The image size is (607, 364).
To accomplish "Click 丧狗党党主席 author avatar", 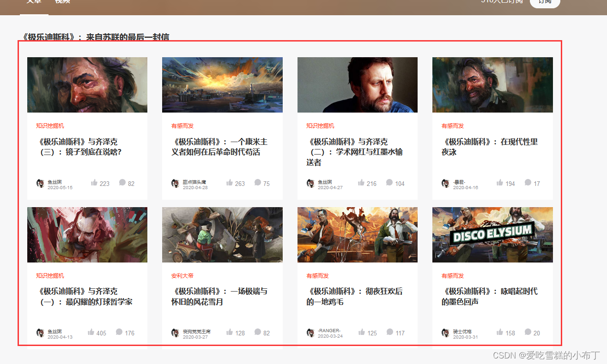I will (x=175, y=333).
